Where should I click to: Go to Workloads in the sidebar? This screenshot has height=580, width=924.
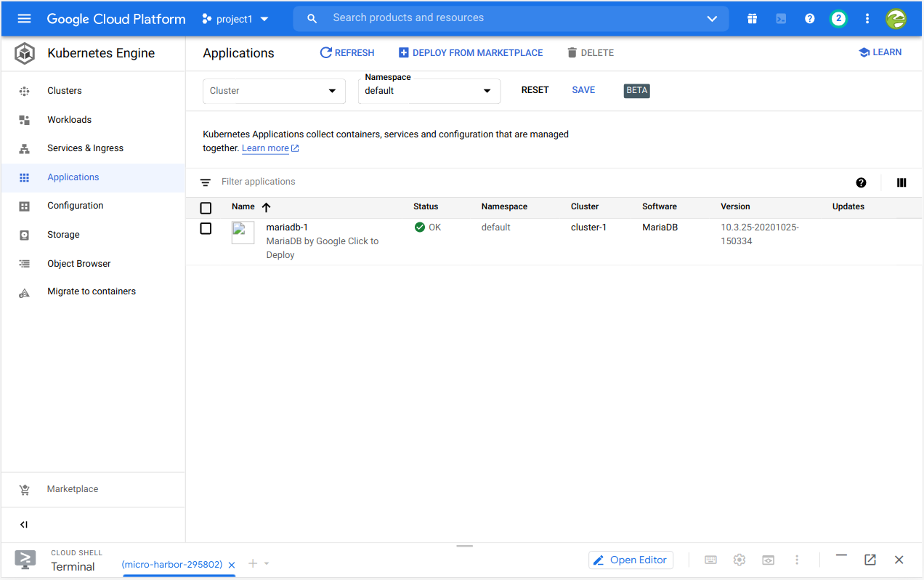pyautogui.click(x=69, y=120)
